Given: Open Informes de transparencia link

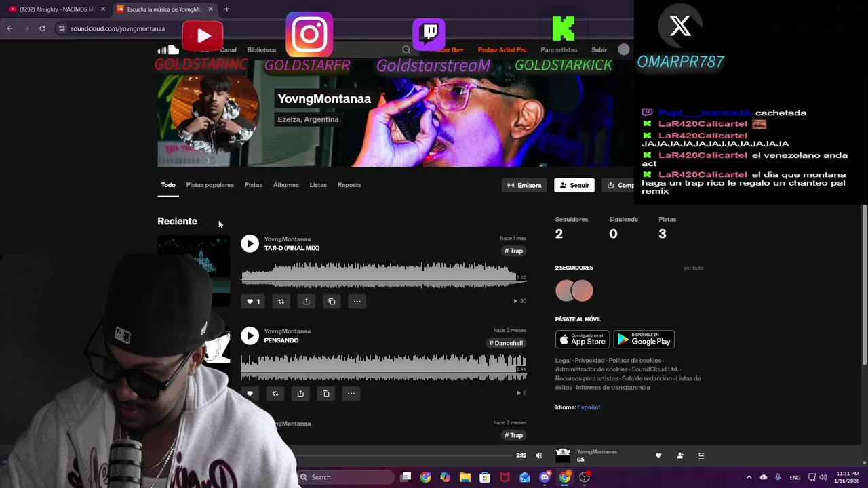Looking at the screenshot, I should click(613, 388).
